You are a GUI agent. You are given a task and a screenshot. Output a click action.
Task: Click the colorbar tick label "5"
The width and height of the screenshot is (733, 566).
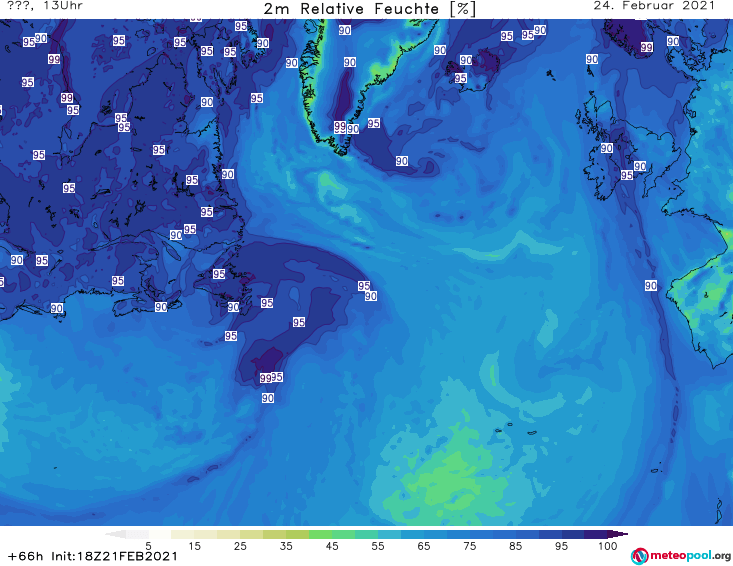(x=148, y=546)
